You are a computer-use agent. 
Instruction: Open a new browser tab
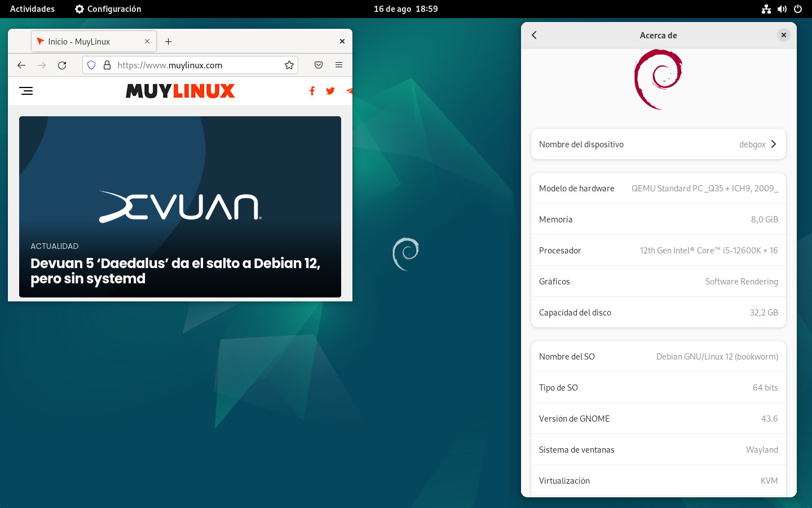tap(168, 41)
